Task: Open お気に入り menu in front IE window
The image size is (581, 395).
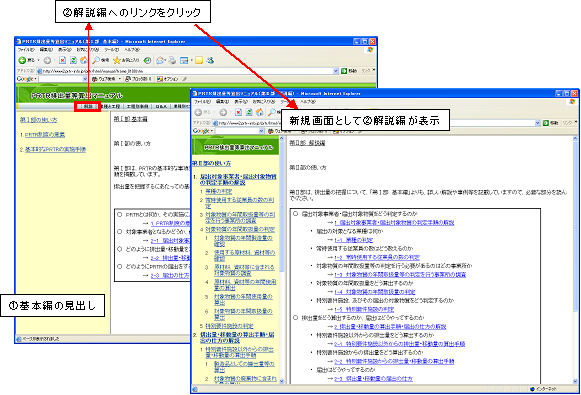Action: (x=264, y=101)
